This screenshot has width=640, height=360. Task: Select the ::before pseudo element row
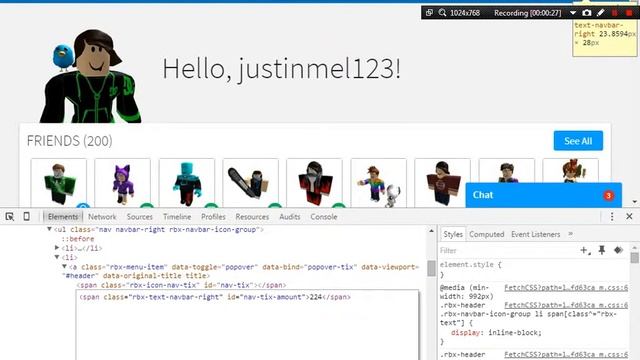[78, 239]
